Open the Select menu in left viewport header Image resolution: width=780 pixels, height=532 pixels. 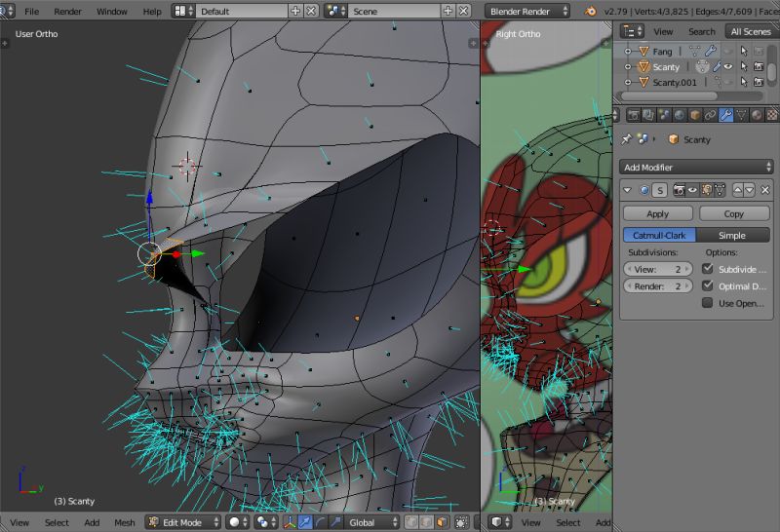coord(57,522)
